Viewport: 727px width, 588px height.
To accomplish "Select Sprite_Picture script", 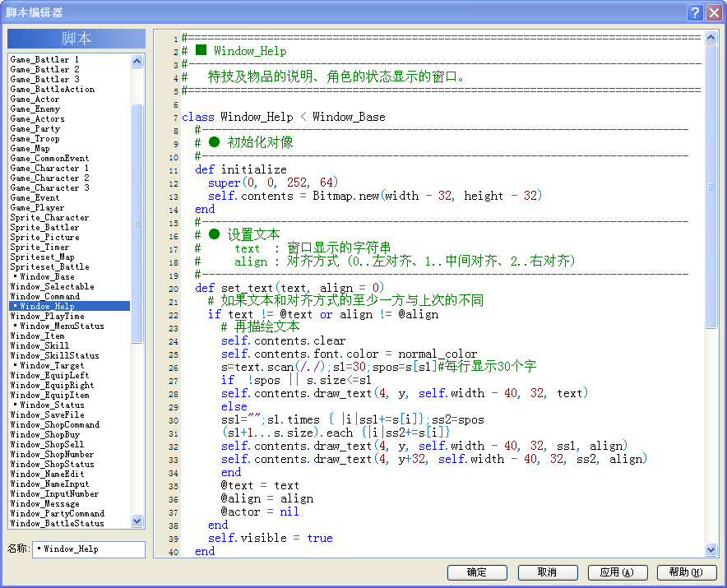I will (70, 237).
